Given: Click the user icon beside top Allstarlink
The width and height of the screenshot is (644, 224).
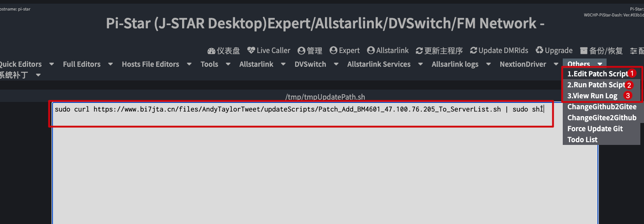Looking at the screenshot, I should (x=371, y=51).
